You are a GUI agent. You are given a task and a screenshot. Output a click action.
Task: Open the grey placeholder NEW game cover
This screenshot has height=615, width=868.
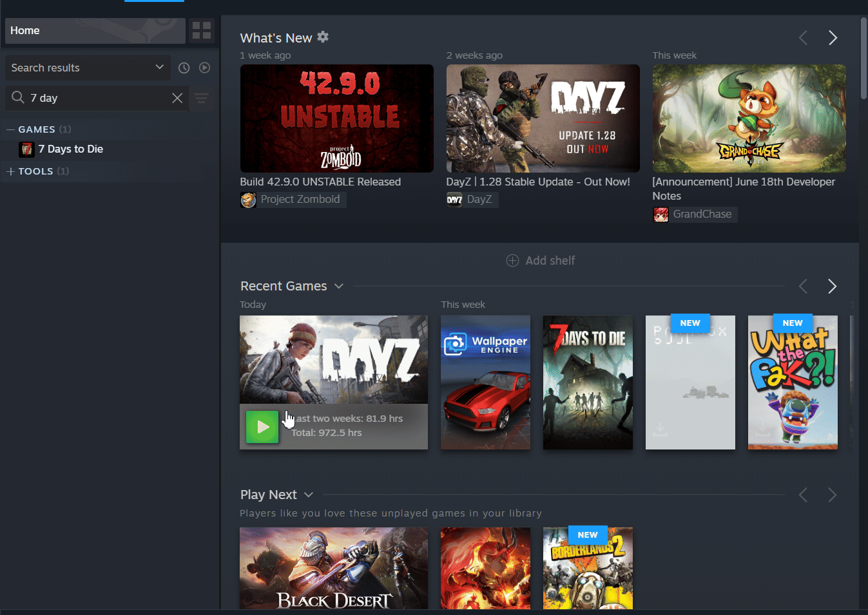[690, 383]
